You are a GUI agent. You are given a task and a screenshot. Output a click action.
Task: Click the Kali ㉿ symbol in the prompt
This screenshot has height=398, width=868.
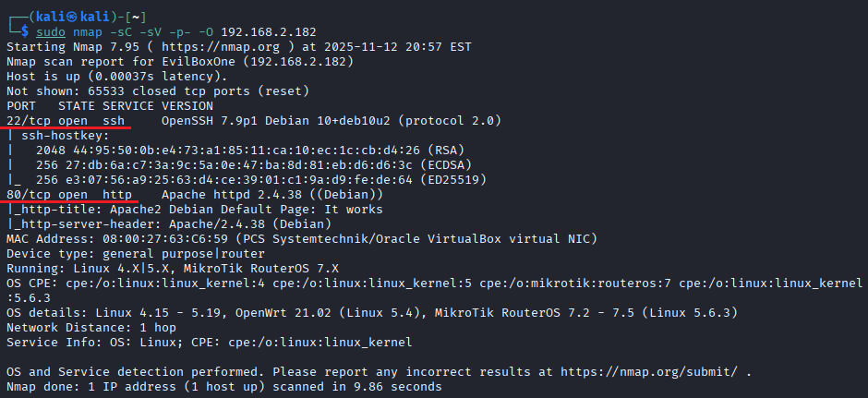pos(66,17)
